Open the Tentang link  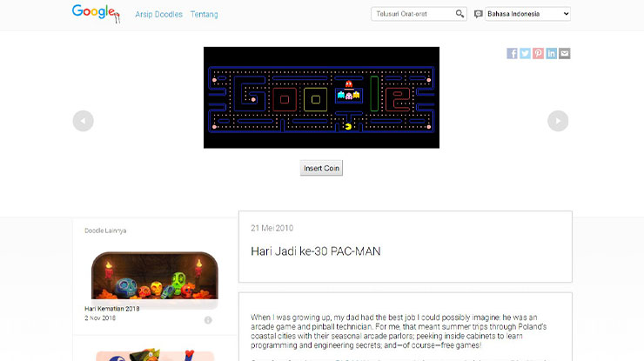(205, 15)
